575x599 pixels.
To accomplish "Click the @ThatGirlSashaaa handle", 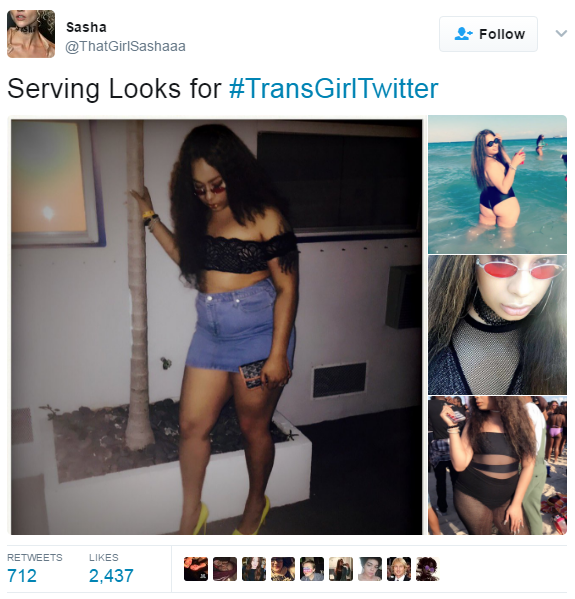I will point(125,46).
